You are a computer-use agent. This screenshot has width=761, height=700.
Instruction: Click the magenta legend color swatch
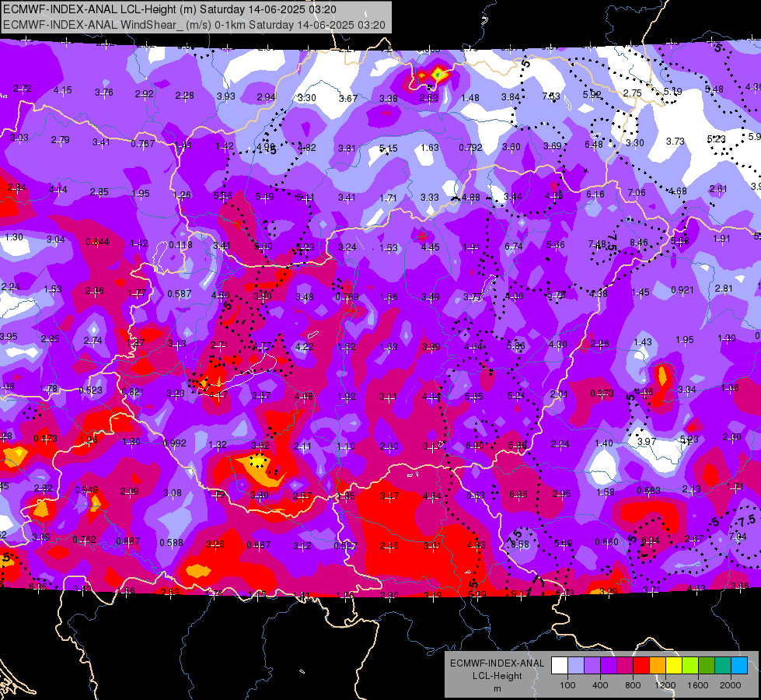tap(625, 666)
